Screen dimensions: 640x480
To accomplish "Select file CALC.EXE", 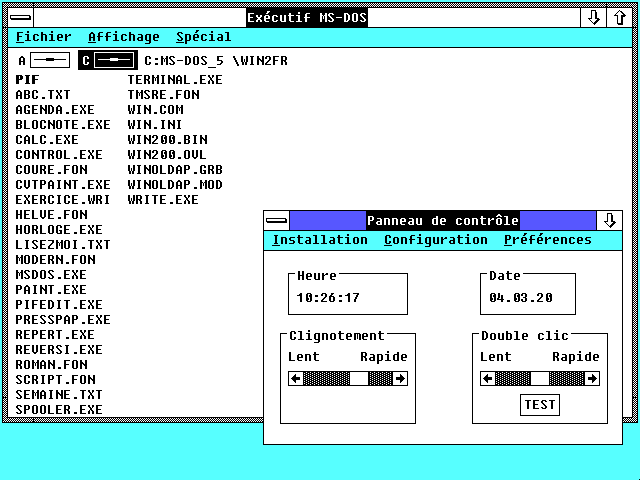I will tap(47, 140).
